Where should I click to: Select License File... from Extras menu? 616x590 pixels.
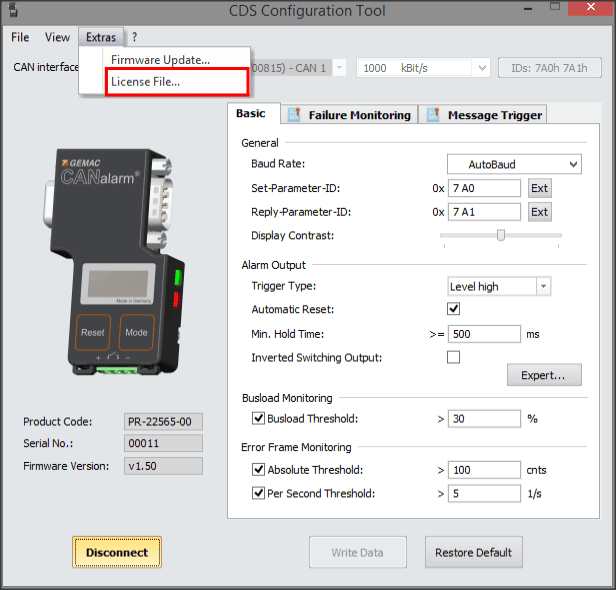tap(146, 81)
